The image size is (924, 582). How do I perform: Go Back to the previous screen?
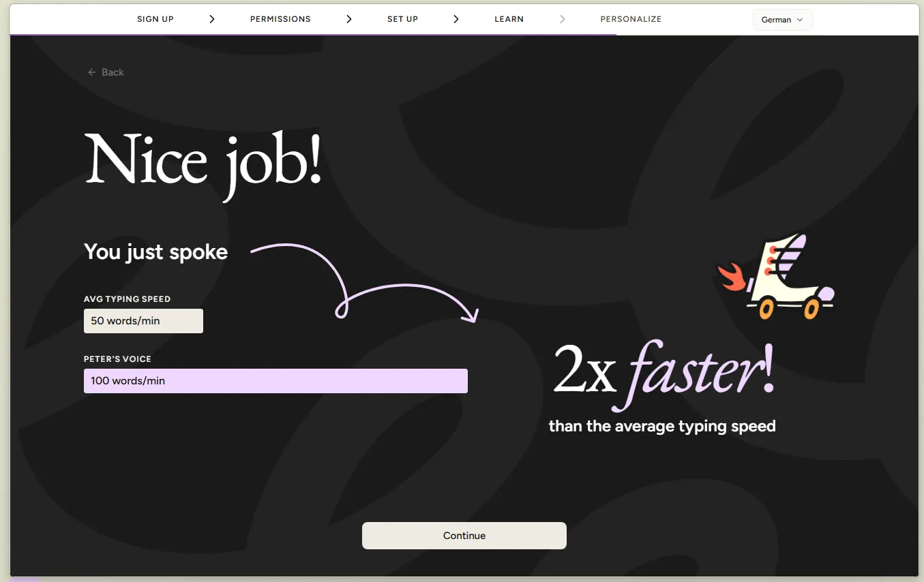tap(106, 72)
